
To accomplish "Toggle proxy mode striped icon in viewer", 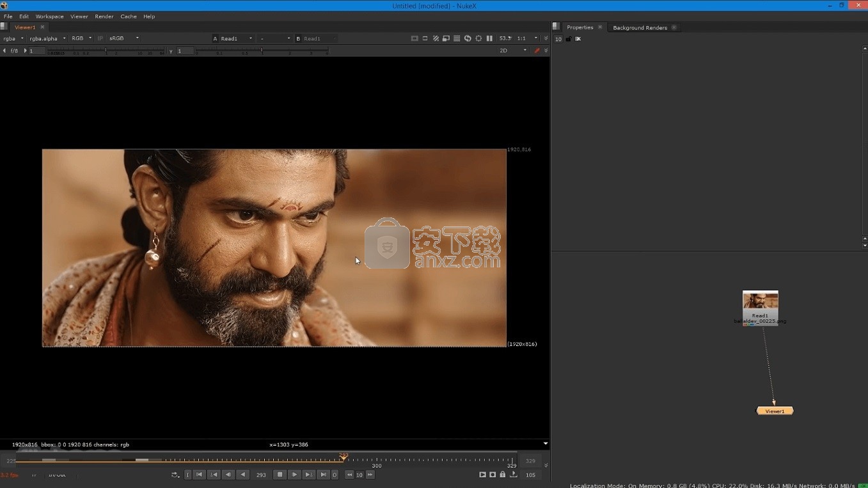I will (x=436, y=38).
